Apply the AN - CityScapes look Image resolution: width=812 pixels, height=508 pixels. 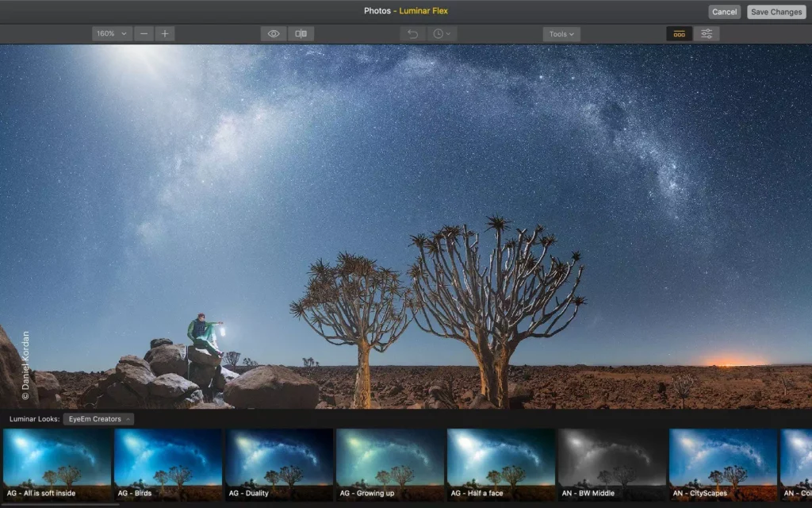723,464
